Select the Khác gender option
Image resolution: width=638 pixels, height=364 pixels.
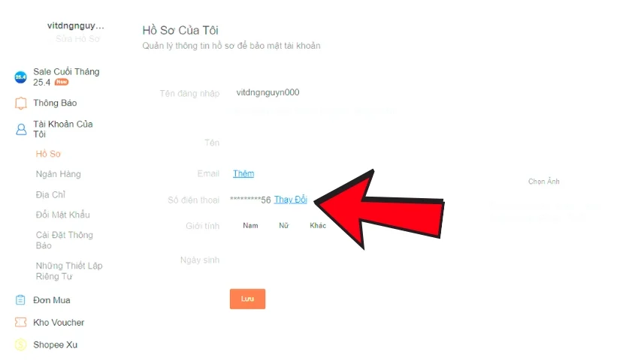pyautogui.click(x=318, y=225)
